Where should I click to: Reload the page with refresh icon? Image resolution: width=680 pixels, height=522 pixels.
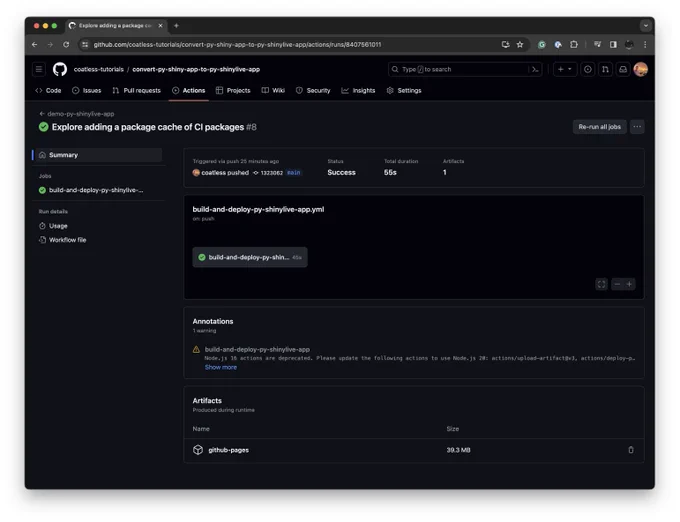[x=66, y=45]
